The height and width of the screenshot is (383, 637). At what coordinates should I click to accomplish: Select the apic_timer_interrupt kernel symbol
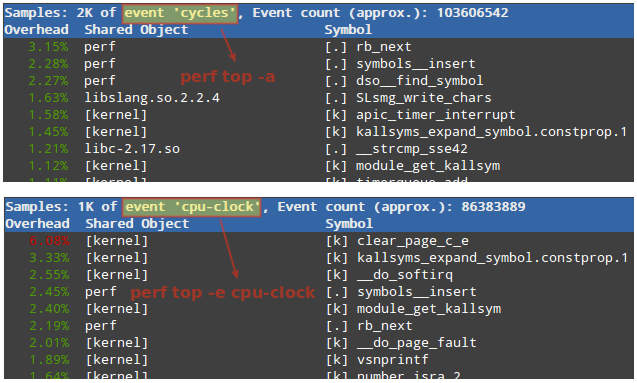436,115
